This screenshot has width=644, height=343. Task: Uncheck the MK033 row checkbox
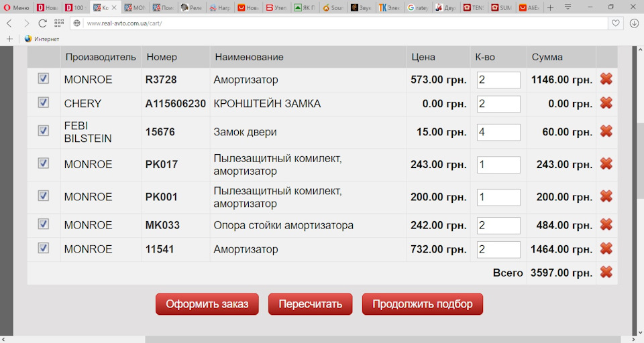point(43,224)
